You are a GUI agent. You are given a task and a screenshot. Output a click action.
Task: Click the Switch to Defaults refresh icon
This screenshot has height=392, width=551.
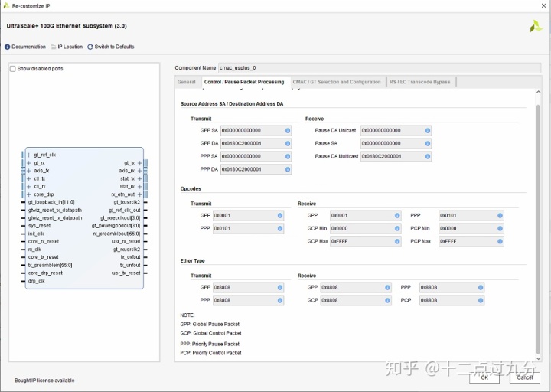pyautogui.click(x=90, y=47)
